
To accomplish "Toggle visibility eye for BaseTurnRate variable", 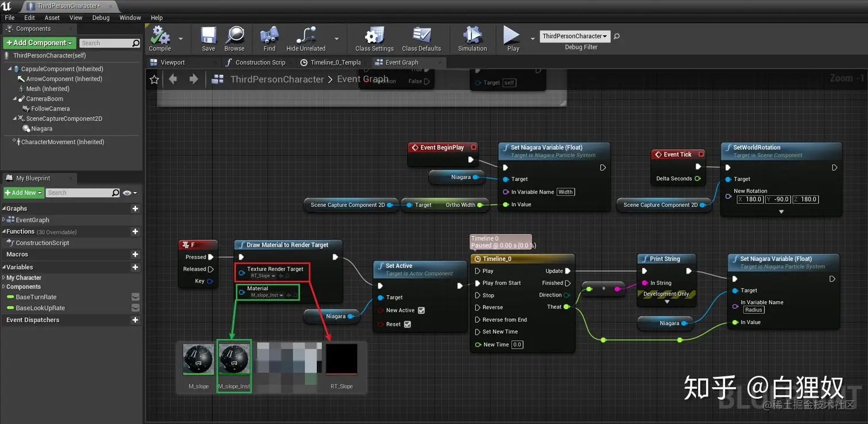I will 135,297.
